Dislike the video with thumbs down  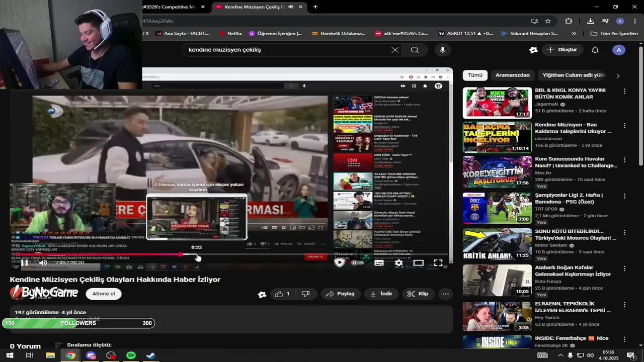tap(305, 294)
